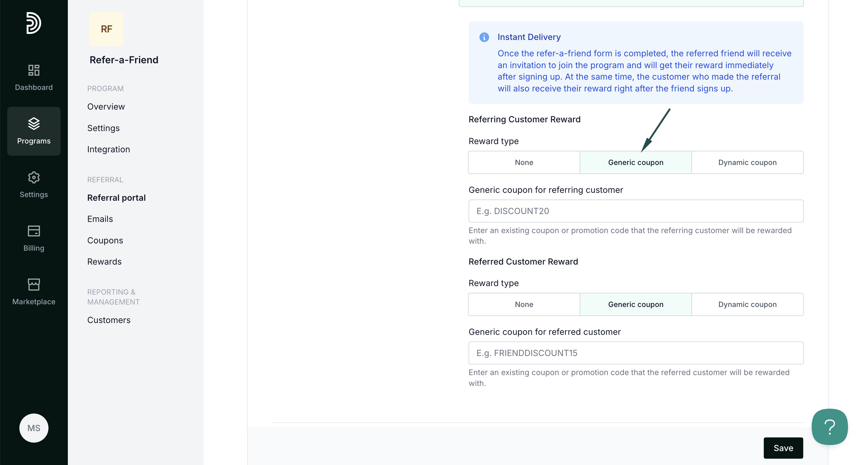Open the MS user avatar menu

pos(34,428)
